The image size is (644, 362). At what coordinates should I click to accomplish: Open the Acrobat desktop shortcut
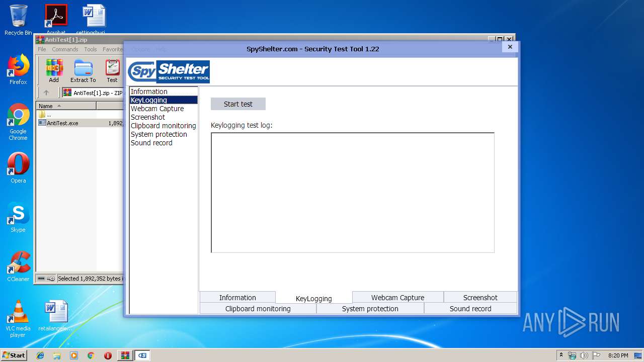56,19
